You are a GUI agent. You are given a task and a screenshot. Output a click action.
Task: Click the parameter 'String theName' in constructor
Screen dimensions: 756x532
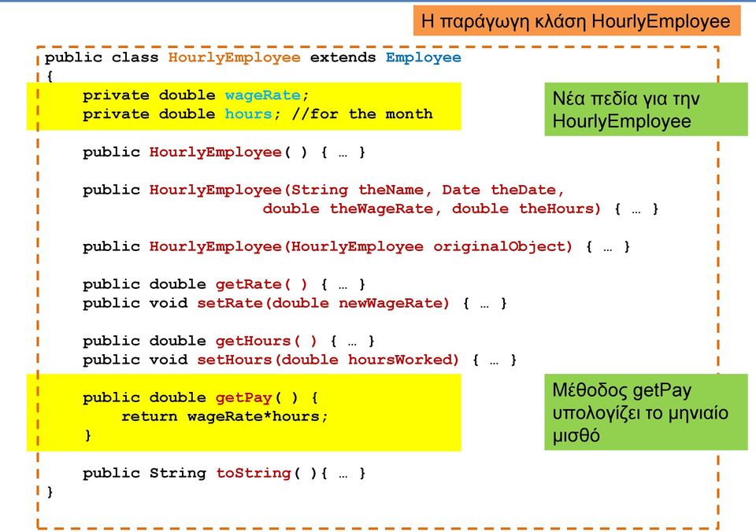click(x=357, y=190)
